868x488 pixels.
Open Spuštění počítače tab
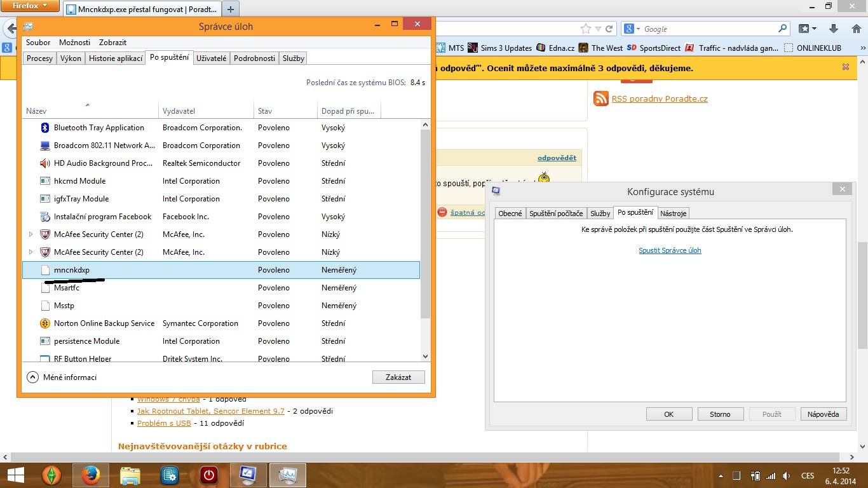[556, 213]
